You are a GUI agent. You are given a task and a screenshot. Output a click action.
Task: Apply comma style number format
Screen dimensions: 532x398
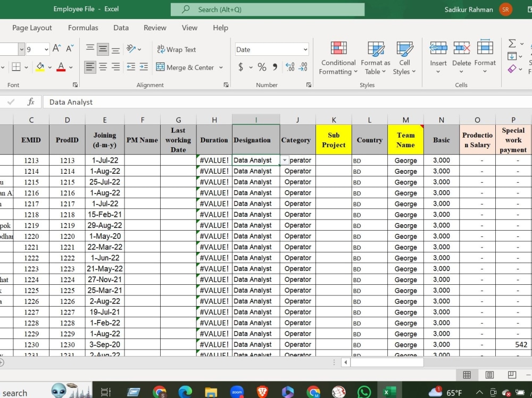[x=275, y=67]
